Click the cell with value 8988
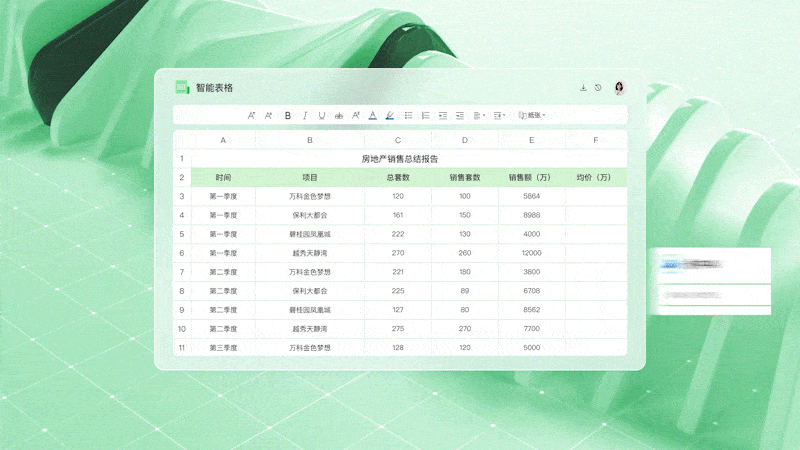This screenshot has width=800, height=450. (x=532, y=215)
